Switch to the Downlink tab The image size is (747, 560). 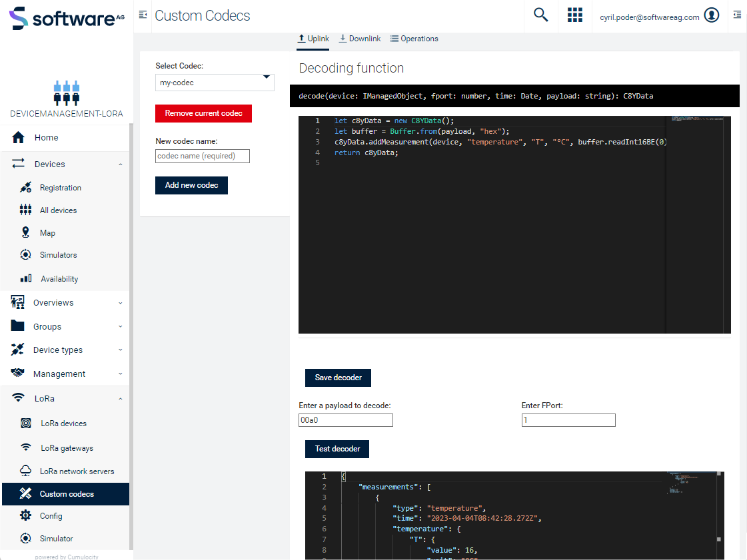(360, 39)
